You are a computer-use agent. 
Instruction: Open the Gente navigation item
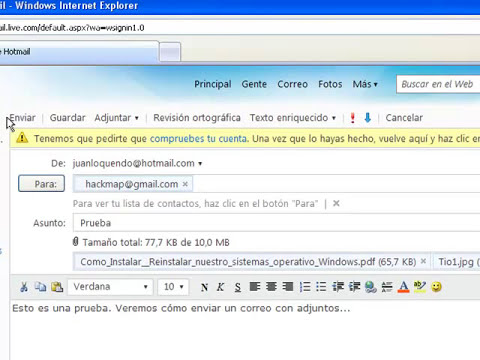coord(254,84)
